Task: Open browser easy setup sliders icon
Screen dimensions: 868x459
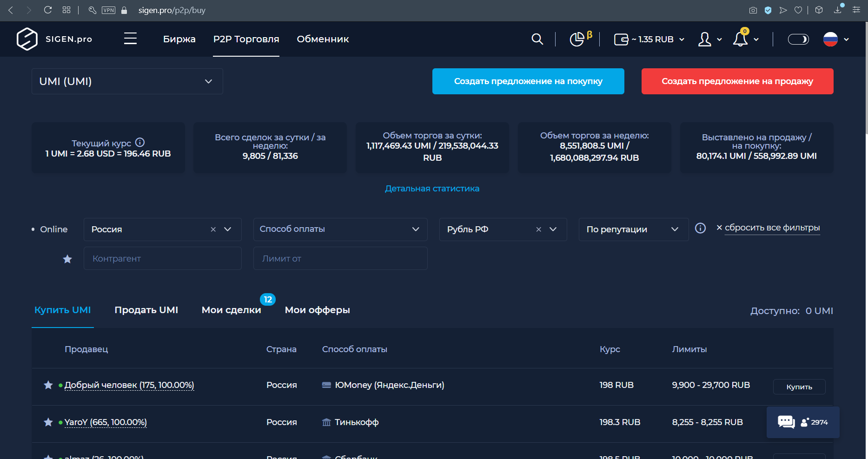Action: (x=856, y=10)
